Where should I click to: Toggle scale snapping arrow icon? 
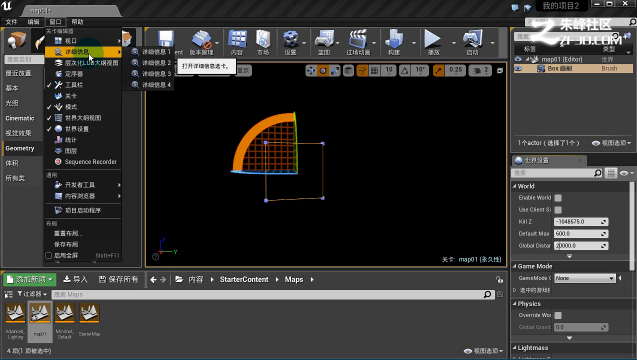tap(438, 71)
